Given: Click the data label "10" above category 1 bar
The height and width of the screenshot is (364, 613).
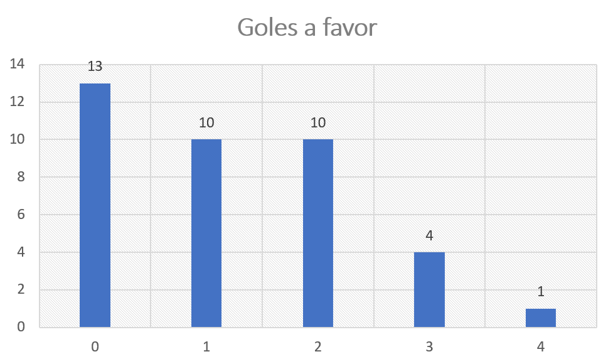Looking at the screenshot, I should 206,123.
